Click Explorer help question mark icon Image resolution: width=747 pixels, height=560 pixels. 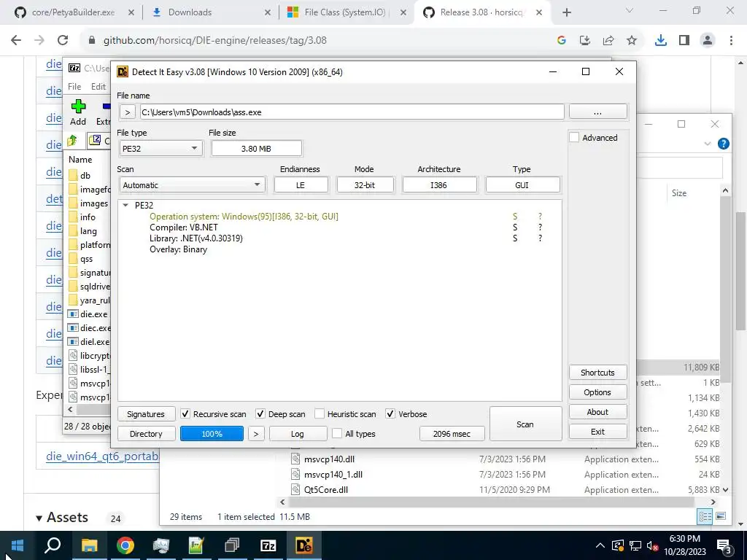[723, 144]
